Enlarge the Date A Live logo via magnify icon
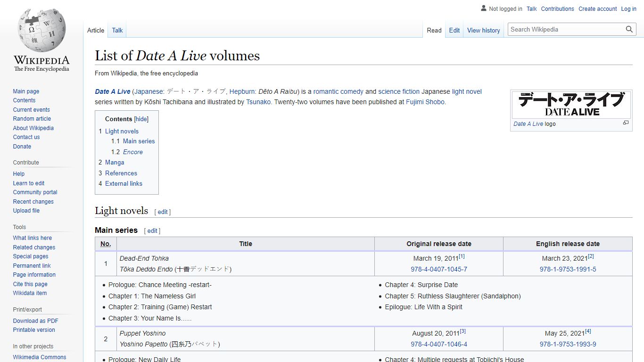The width and height of the screenshot is (644, 362). tap(626, 123)
